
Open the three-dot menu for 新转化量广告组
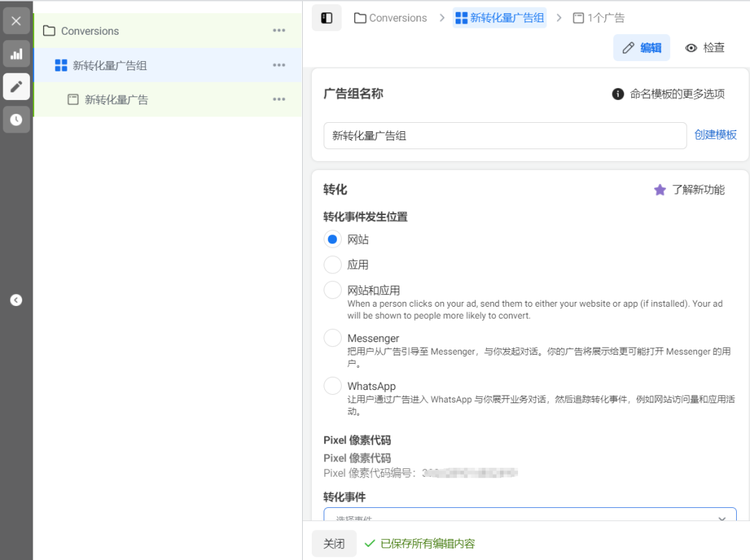tap(279, 65)
